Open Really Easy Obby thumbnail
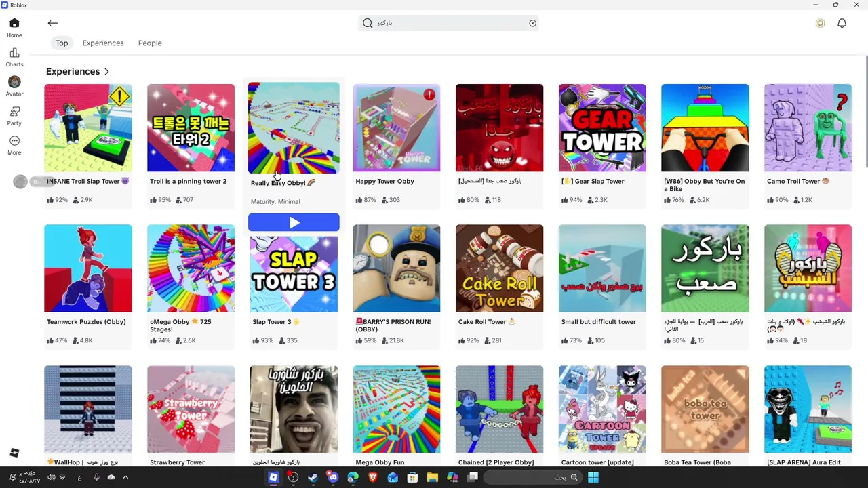Screen dimensions: 868x488 pyautogui.click(x=294, y=127)
